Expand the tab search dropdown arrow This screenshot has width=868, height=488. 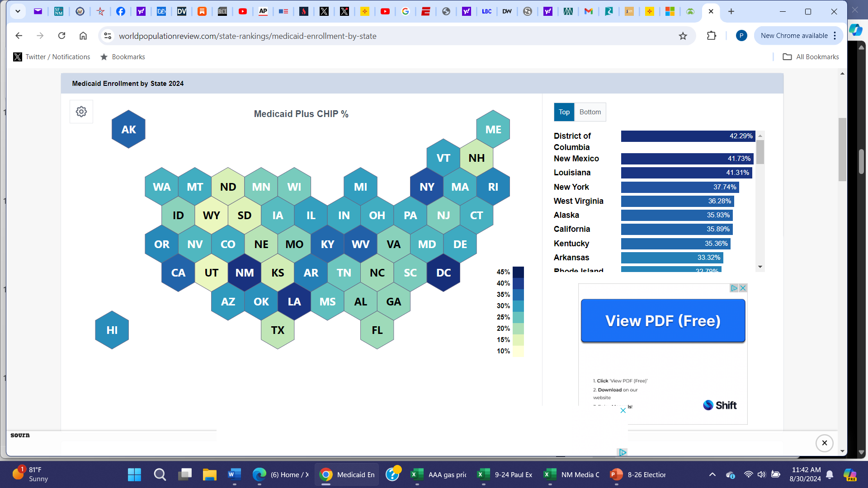click(18, 11)
